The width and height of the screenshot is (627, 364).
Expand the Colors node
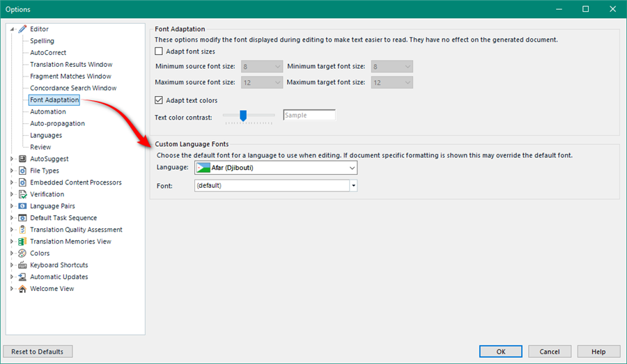click(12, 253)
